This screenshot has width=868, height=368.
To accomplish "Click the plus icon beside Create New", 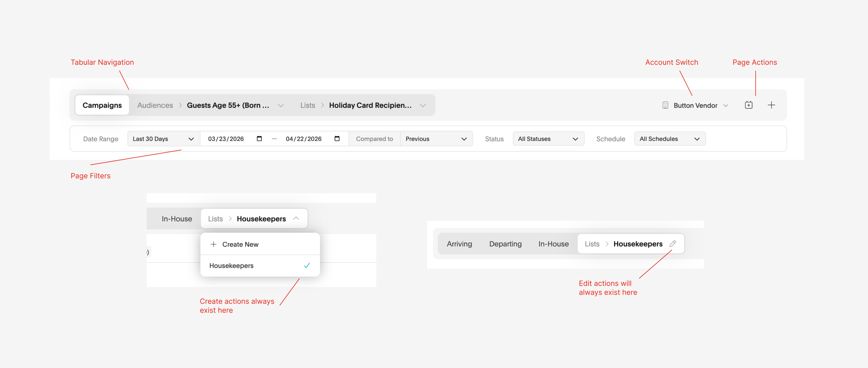I will click(x=213, y=245).
